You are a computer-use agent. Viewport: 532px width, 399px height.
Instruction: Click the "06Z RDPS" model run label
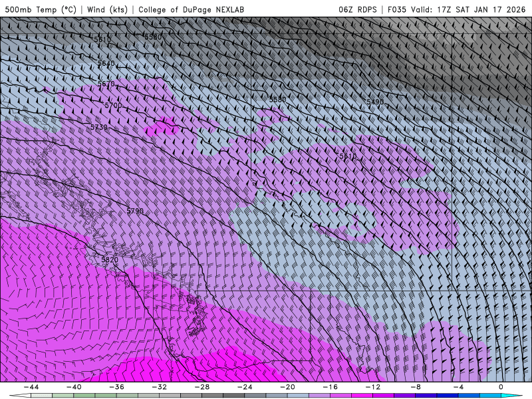[x=358, y=9]
